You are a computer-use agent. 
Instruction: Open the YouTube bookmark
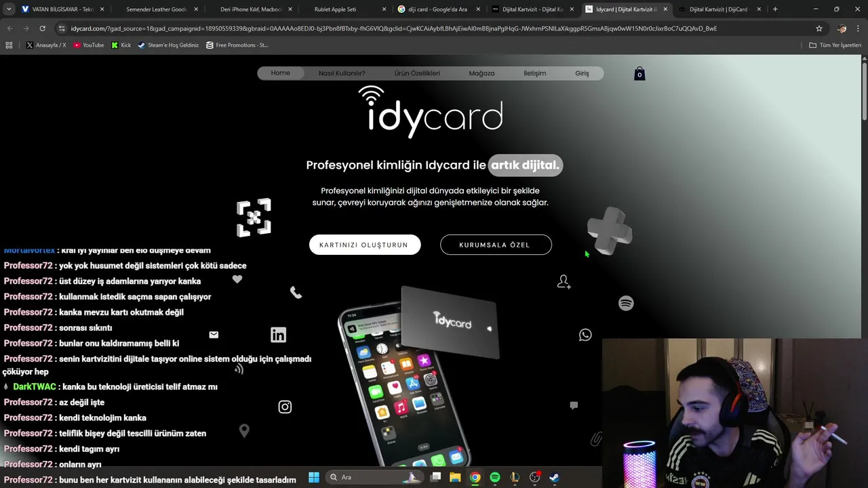coord(89,45)
